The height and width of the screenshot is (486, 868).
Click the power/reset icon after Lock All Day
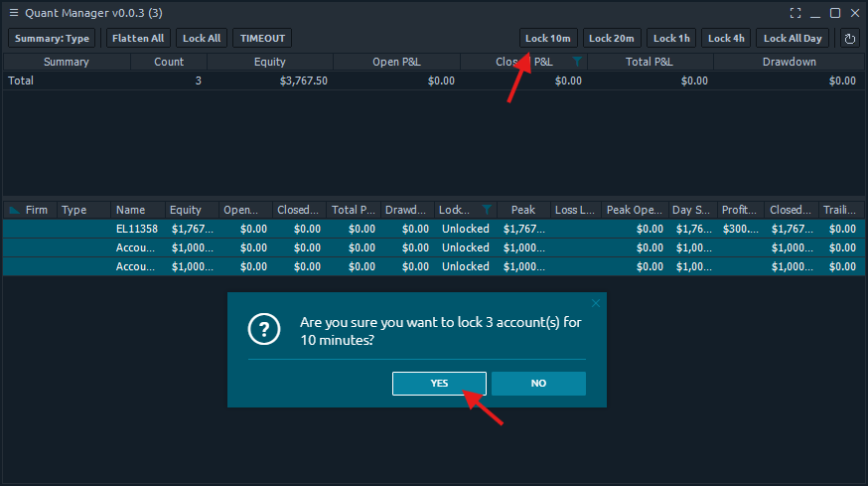[x=850, y=39]
